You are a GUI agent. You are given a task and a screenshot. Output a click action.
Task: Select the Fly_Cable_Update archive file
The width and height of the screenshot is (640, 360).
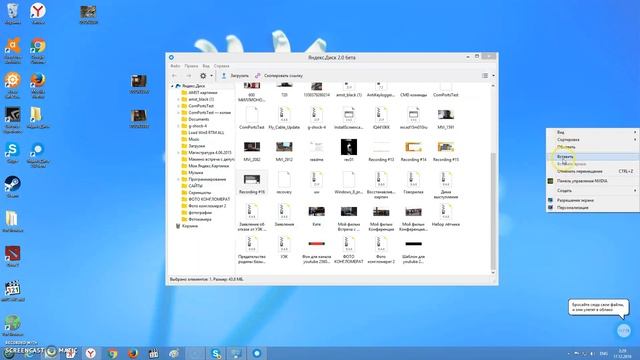[284, 118]
